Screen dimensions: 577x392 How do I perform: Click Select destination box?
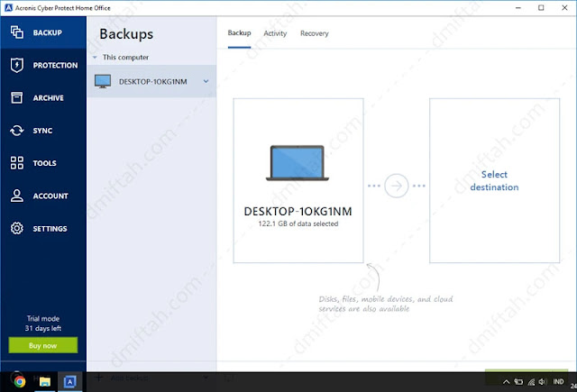(x=494, y=180)
